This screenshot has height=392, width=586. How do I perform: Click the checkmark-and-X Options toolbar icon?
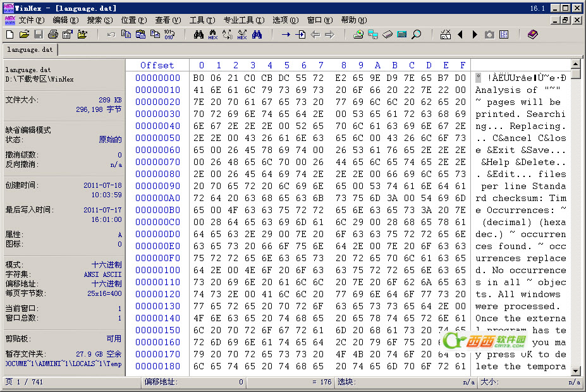coord(446,35)
